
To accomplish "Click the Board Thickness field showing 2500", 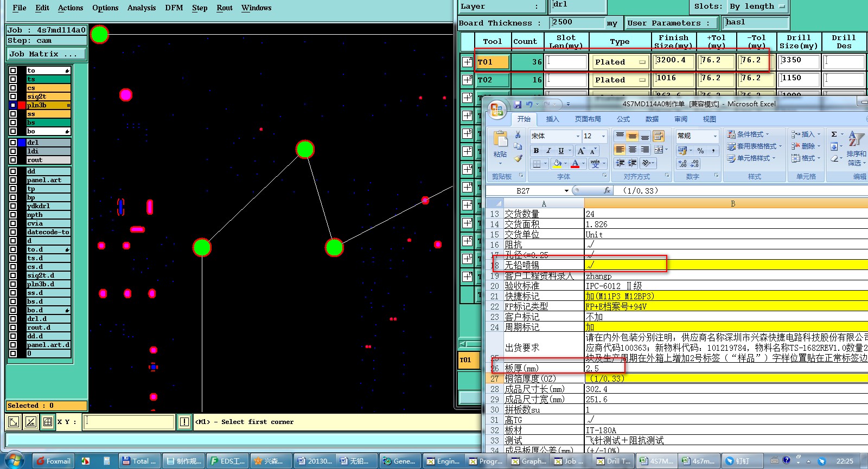I will 577,23.
